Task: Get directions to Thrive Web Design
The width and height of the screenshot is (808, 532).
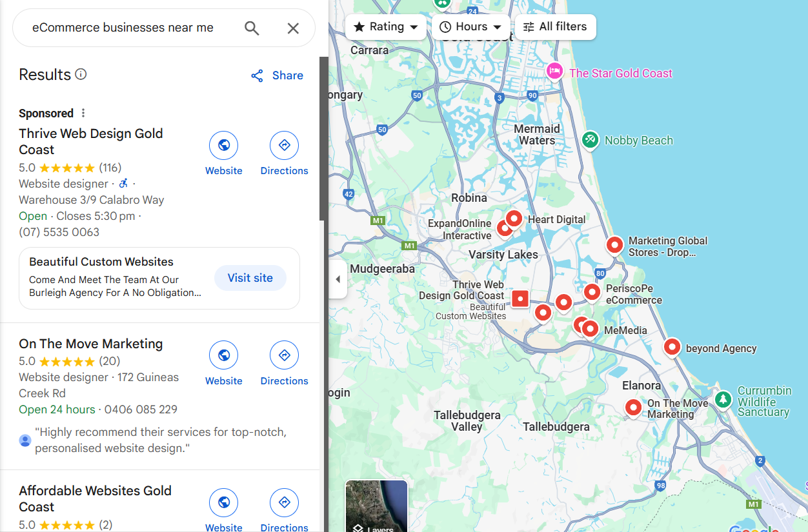Action: (x=285, y=146)
